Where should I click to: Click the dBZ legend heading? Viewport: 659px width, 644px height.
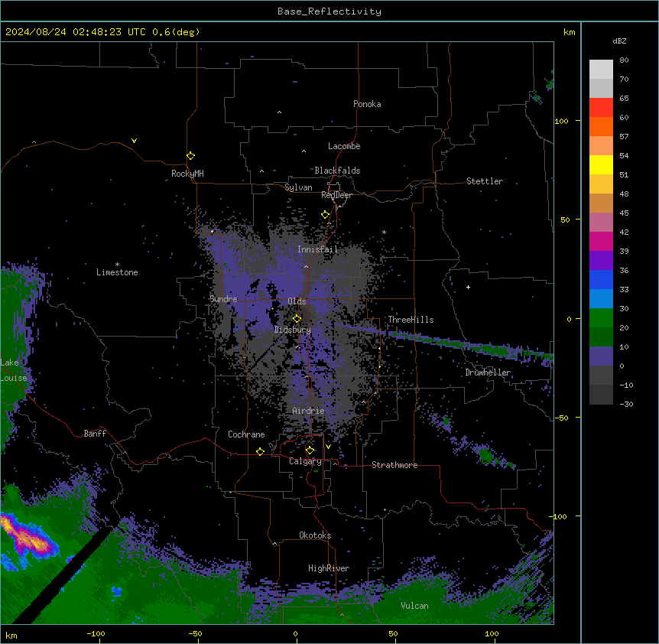click(x=619, y=41)
